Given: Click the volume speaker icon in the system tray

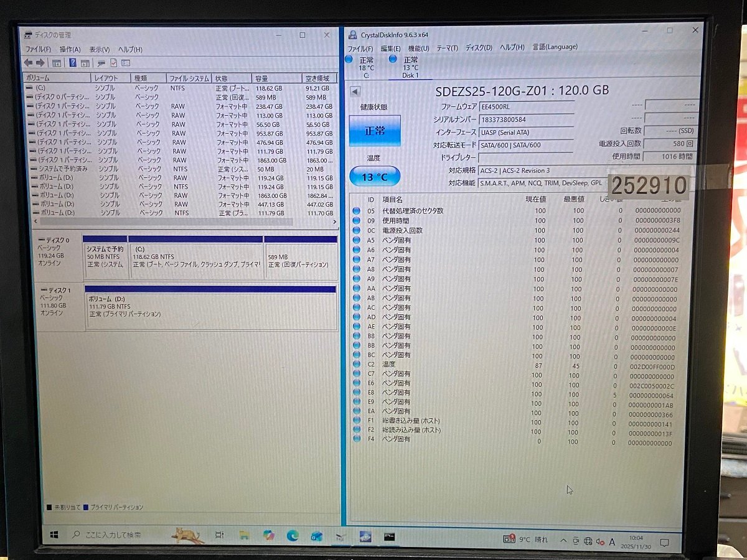Looking at the screenshot, I should pyautogui.click(x=601, y=541).
